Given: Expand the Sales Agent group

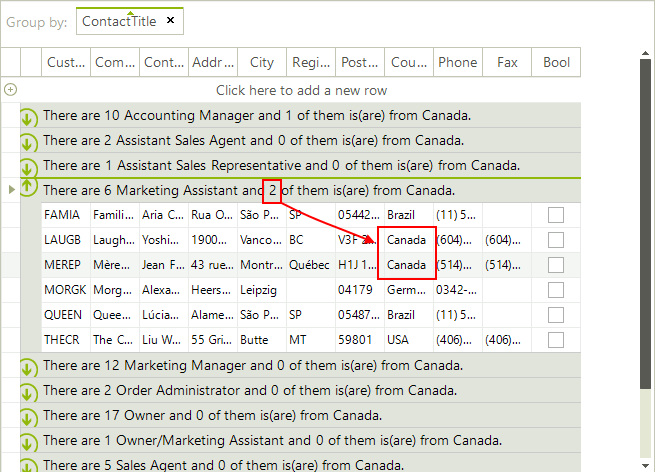Looking at the screenshot, I should 28,466.
